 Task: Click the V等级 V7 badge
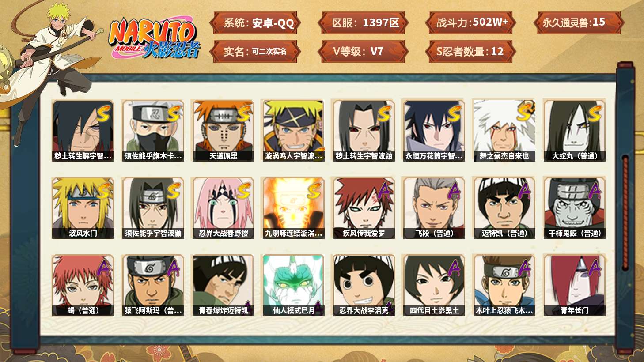(362, 51)
